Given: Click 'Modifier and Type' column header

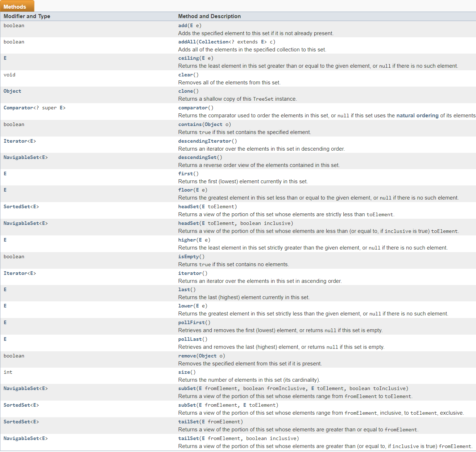Looking at the screenshot, I should click(27, 16).
